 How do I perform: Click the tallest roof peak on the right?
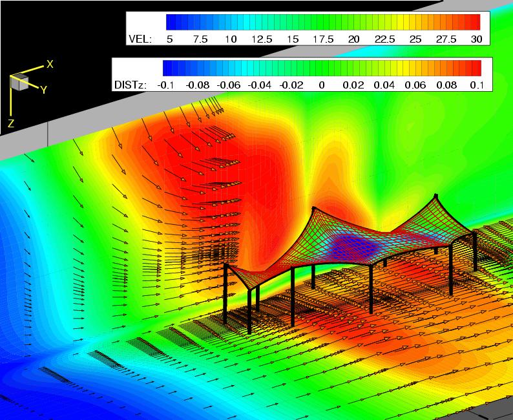click(435, 196)
